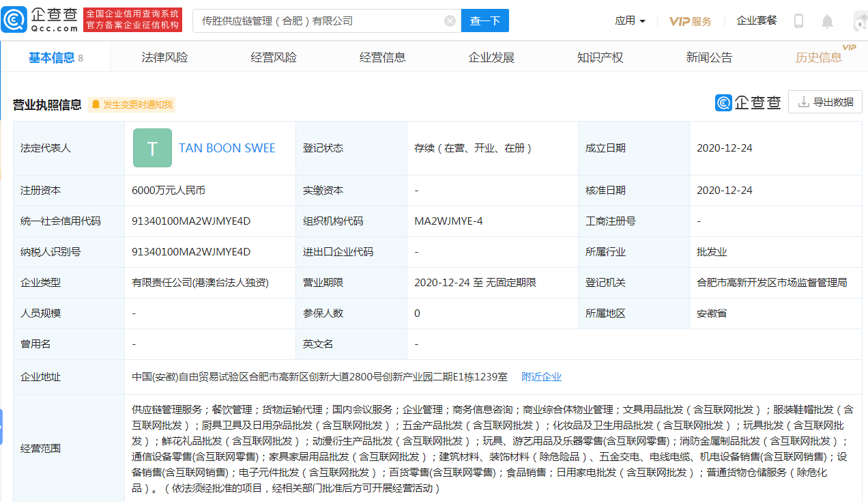This screenshot has height=502, width=868.
Task: Click the Qcc.com logo
Action: 40,20
